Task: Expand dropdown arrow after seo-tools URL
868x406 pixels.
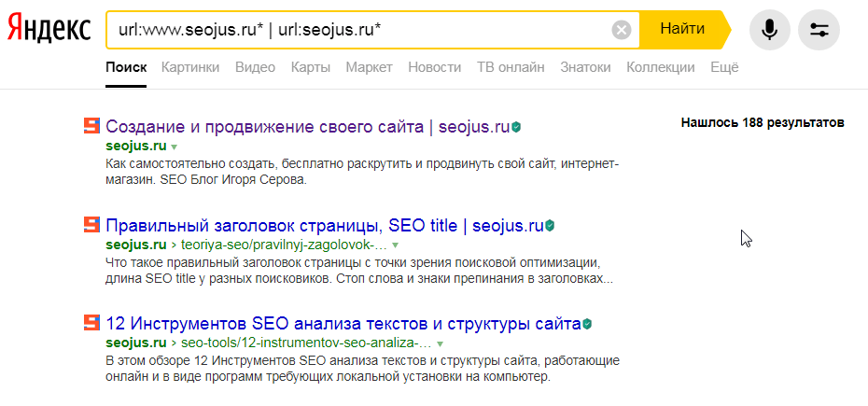Action: tap(441, 343)
